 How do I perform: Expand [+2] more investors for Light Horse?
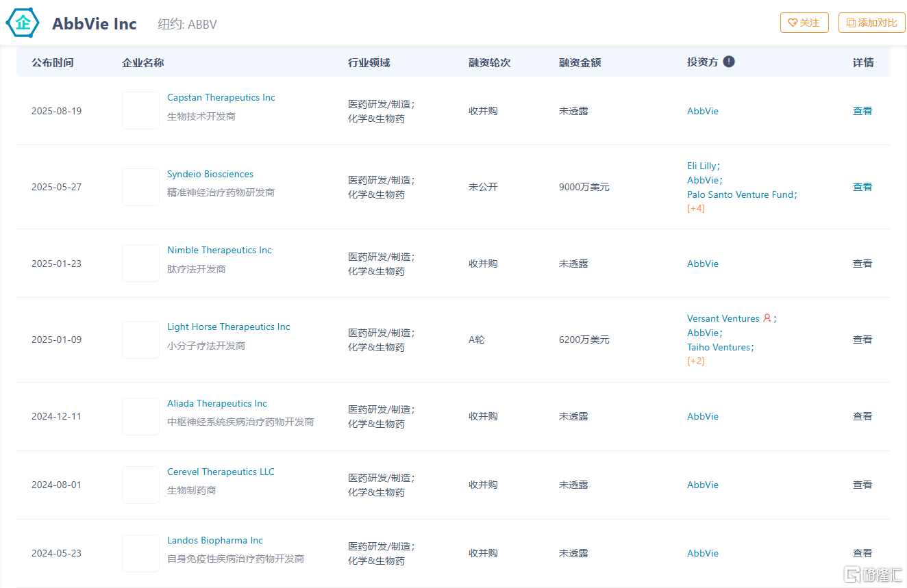(x=696, y=361)
